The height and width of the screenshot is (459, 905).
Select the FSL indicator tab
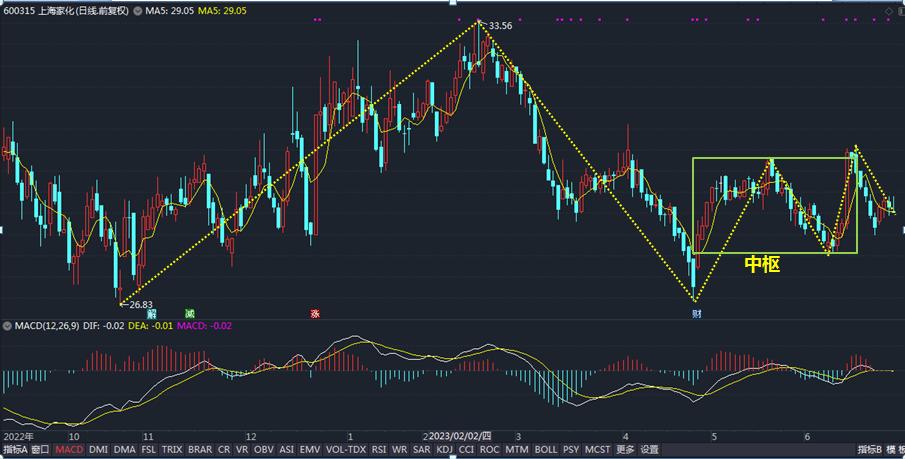tap(149, 449)
